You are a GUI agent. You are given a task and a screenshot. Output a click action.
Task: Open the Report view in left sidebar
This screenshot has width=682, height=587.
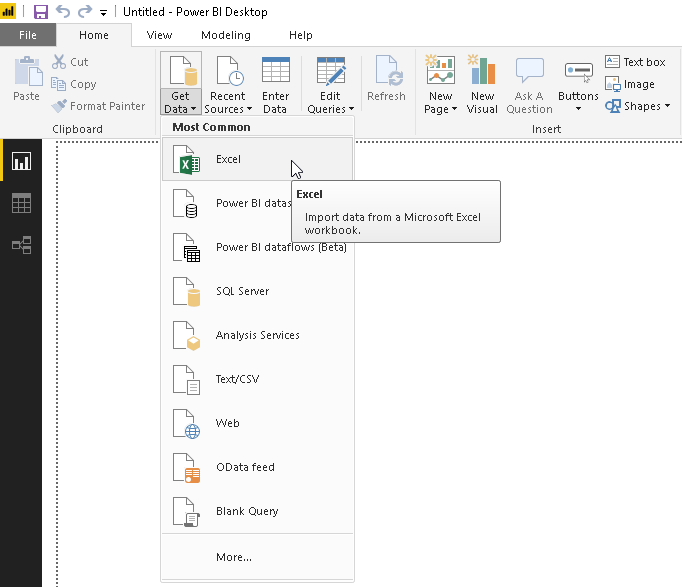[21, 161]
